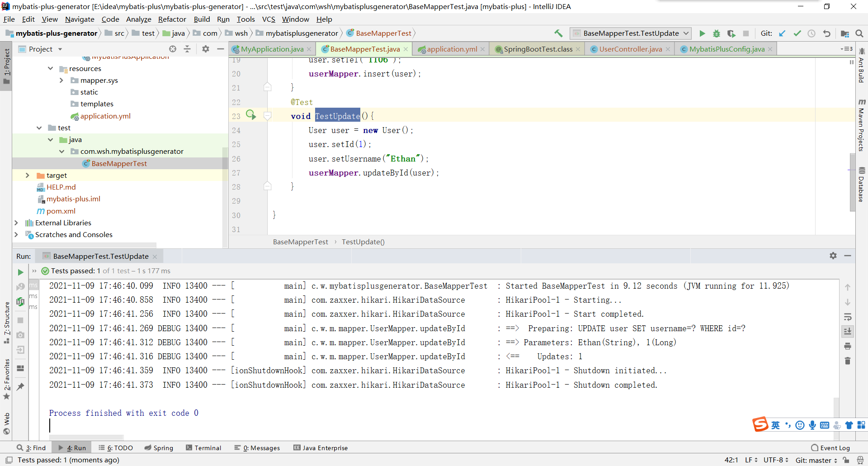The height and width of the screenshot is (466, 868).
Task: Click the Dump Threads camera icon
Action: tap(20, 335)
